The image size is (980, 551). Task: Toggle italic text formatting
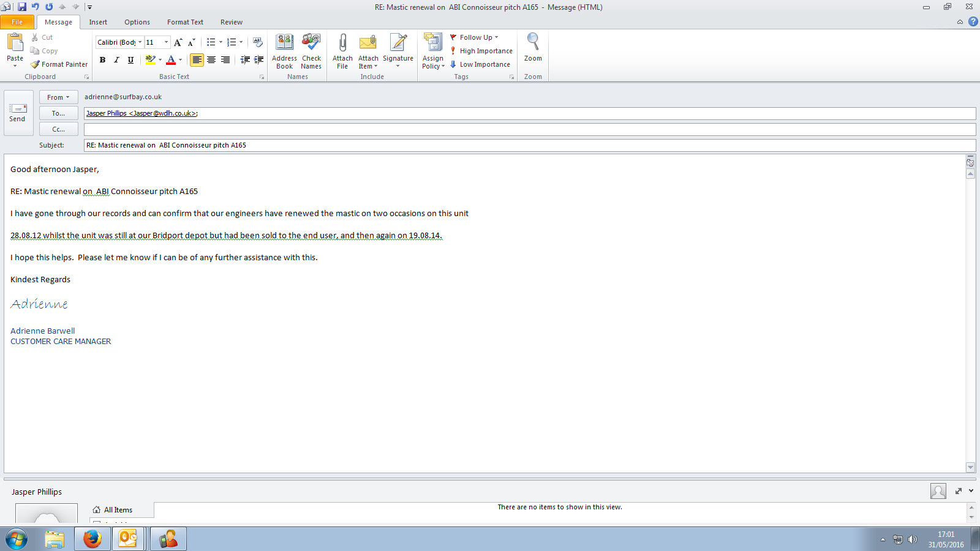[x=116, y=60]
